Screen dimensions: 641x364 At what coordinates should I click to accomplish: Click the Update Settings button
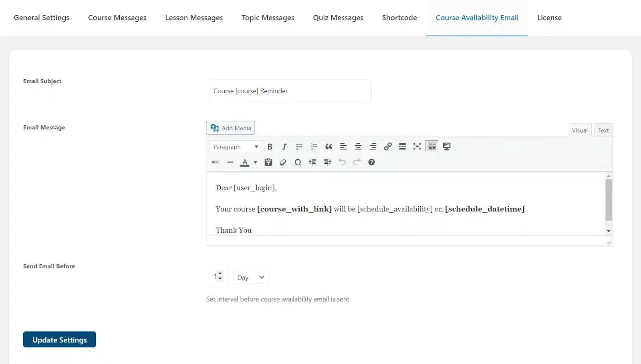(x=59, y=339)
